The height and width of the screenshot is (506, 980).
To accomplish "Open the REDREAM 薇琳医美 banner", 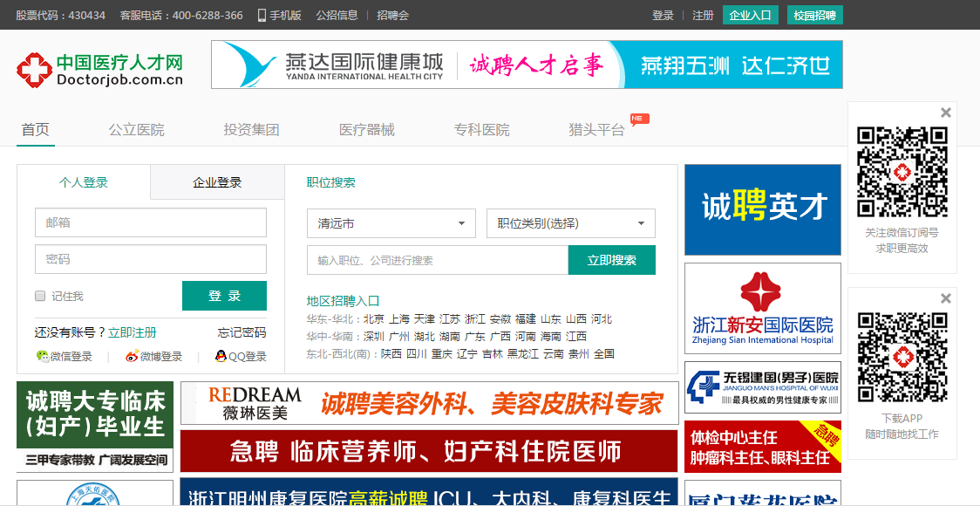I will coord(429,403).
